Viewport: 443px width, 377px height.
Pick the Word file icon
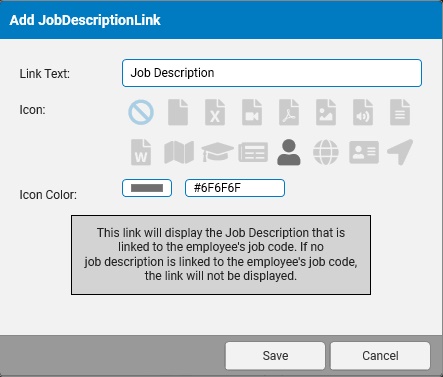[141, 152]
